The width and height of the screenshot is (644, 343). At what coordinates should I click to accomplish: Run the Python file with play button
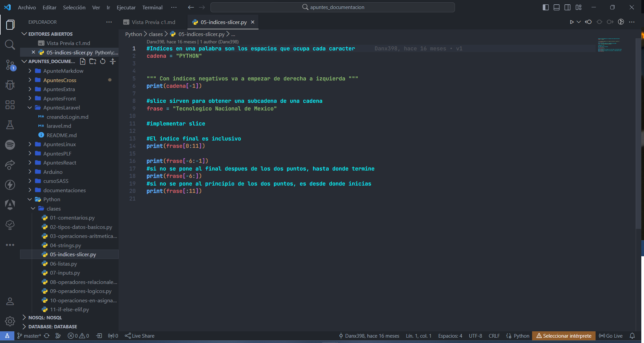pyautogui.click(x=572, y=22)
